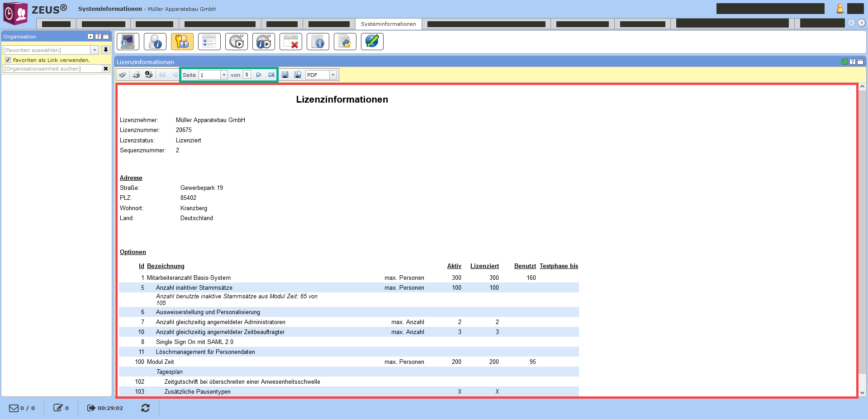Click the calendar with red X icon

pos(291,42)
